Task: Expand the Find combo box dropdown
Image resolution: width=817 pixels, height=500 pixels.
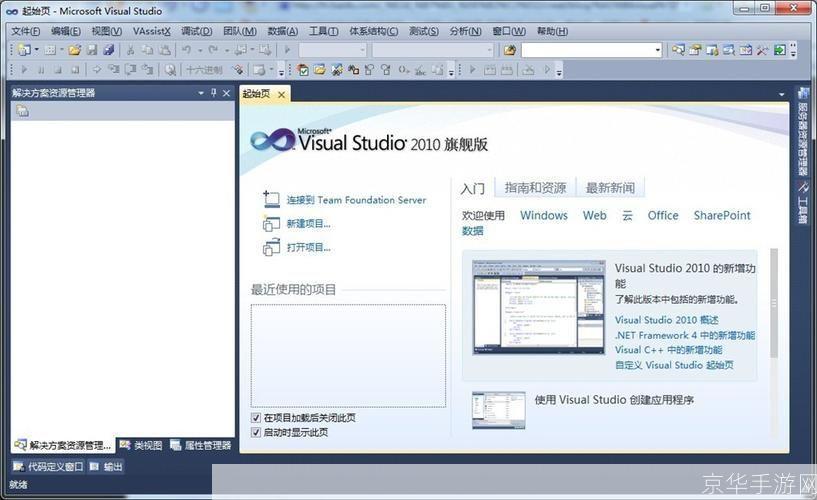Action: (658, 50)
